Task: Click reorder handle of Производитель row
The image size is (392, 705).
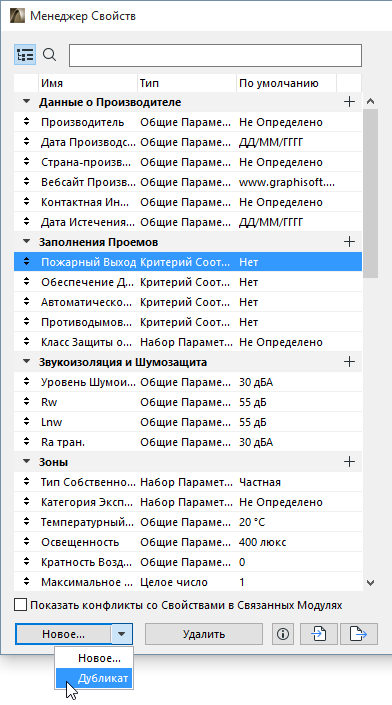Action: [27, 122]
